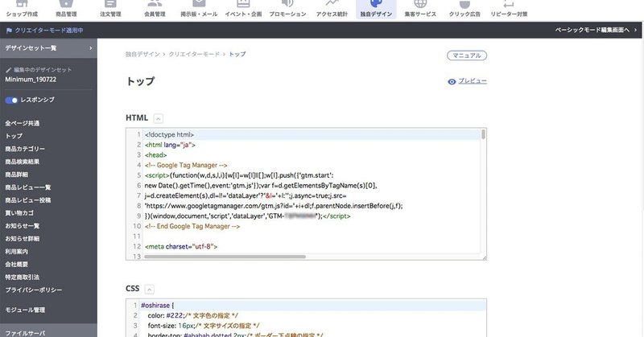Screen dimensions: 644x337
Task: Click the #oshirase CSS selector line
Action: tap(157, 306)
